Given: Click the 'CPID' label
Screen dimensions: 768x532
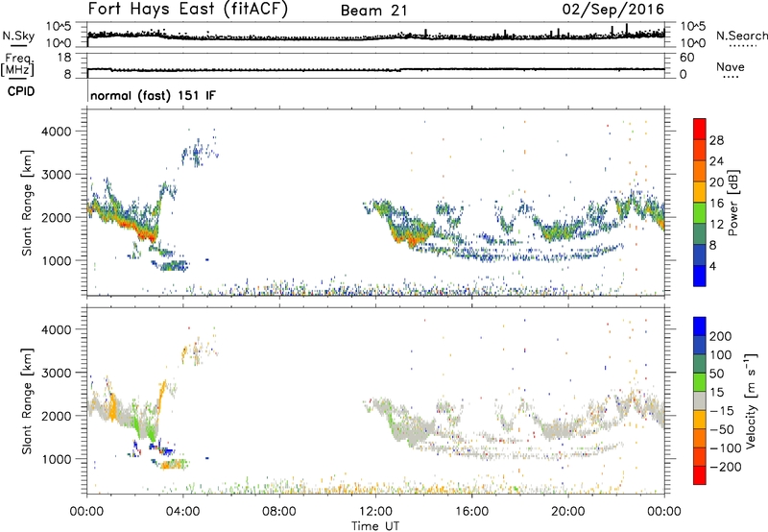Looking at the screenshot, I should (x=21, y=91).
